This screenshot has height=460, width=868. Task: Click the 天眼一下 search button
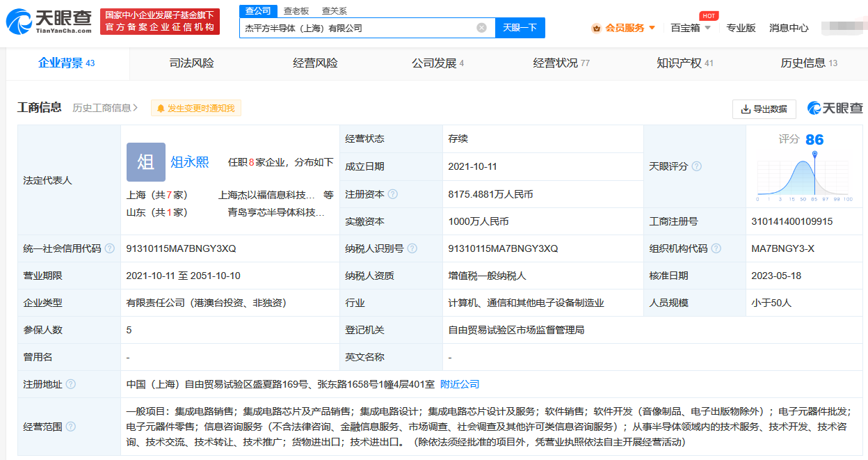coord(520,28)
